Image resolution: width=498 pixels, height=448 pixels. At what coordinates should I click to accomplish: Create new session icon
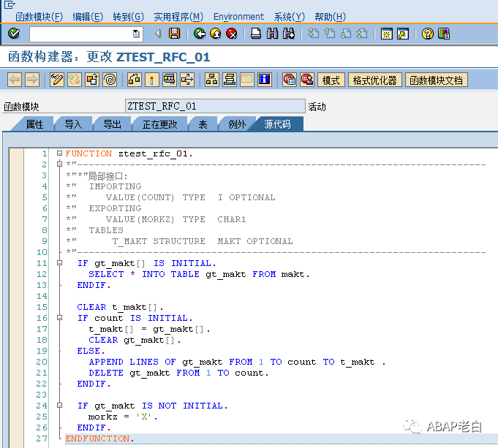387,34
